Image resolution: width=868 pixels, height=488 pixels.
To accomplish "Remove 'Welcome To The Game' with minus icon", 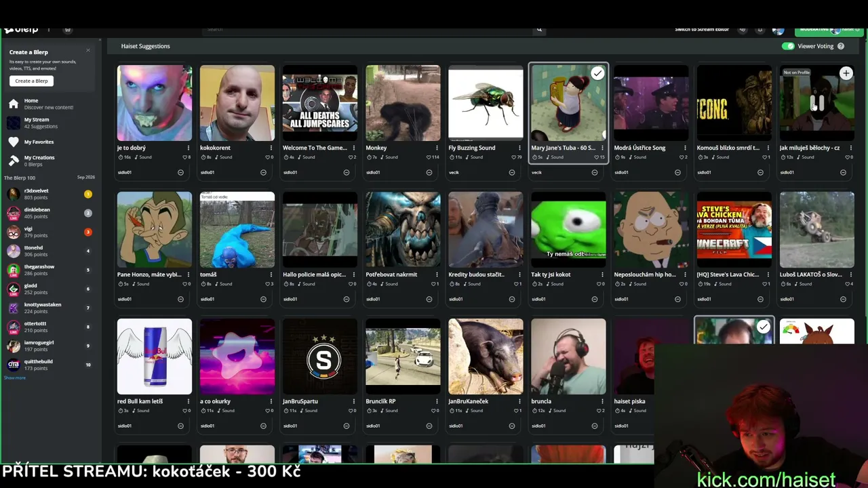I will coord(346,172).
